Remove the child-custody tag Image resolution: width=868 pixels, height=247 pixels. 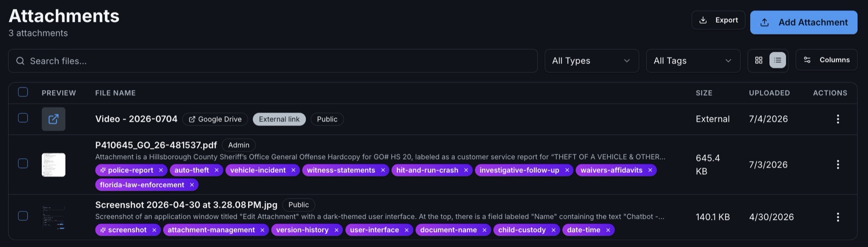(554, 230)
